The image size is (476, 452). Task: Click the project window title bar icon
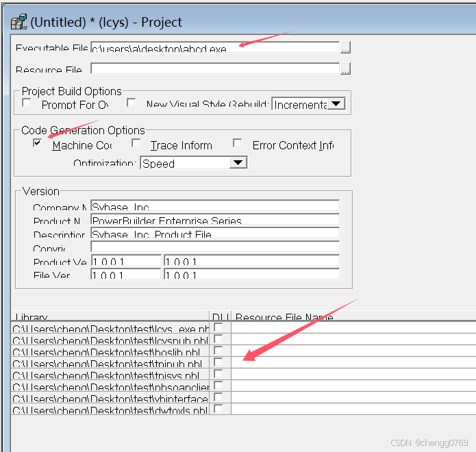[18, 22]
